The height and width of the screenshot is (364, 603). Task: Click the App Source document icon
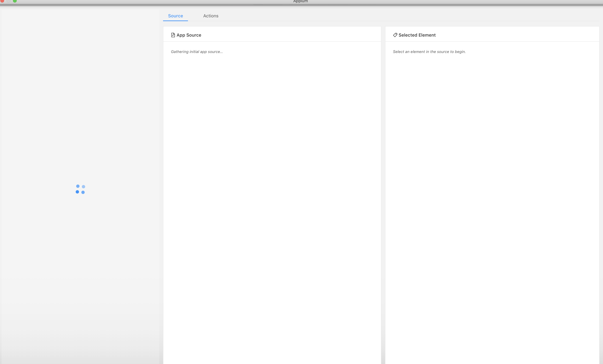(173, 35)
